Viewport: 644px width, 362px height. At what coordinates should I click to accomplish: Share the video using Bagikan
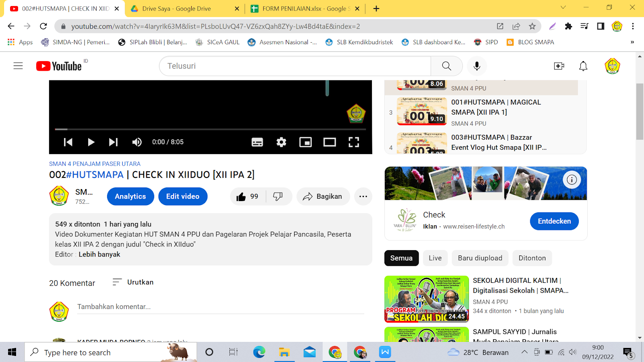click(323, 196)
